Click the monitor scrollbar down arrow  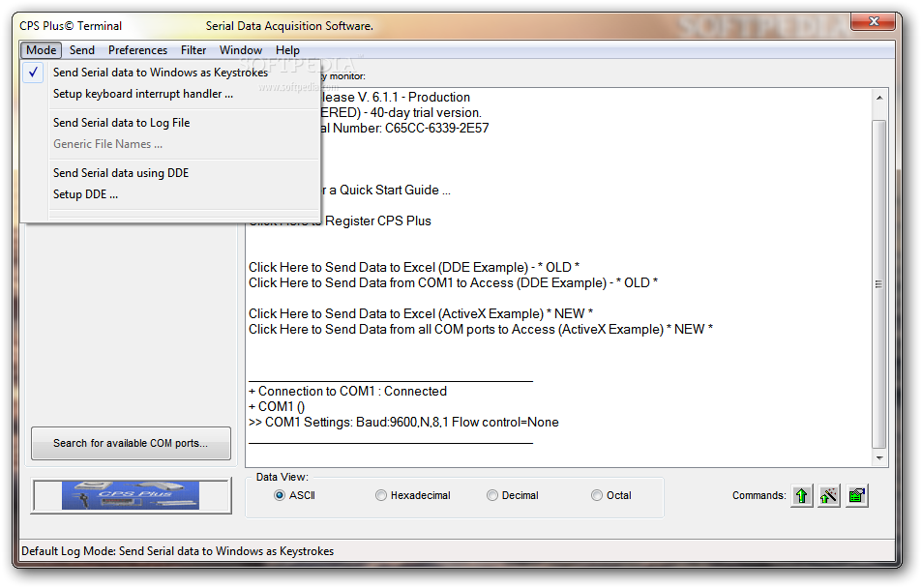[879, 458]
